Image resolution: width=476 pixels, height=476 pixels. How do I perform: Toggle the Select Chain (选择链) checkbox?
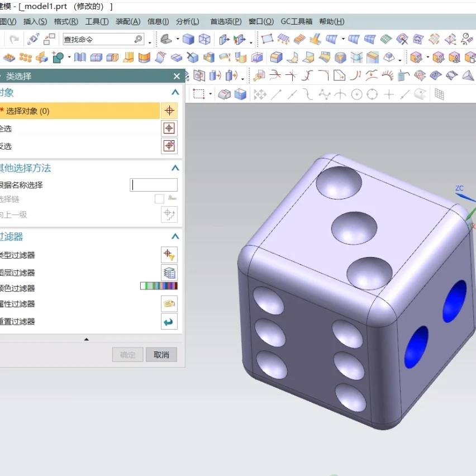(159, 199)
